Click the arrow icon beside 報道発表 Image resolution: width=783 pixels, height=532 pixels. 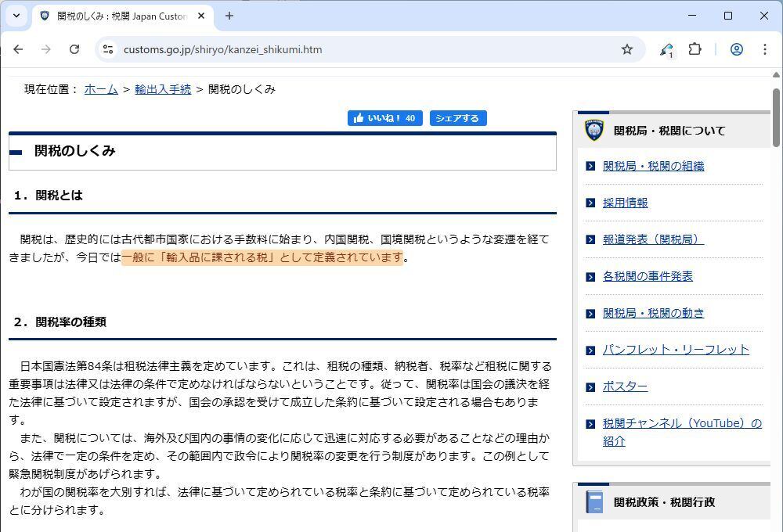pyautogui.click(x=590, y=240)
